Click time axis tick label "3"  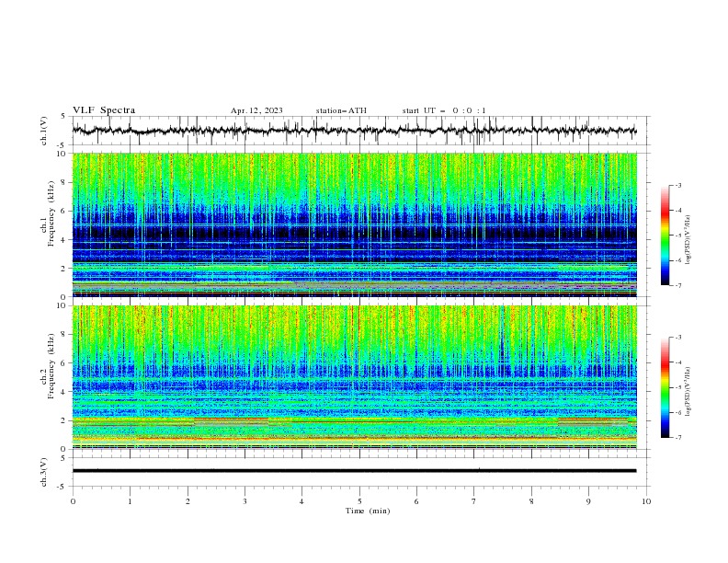(x=245, y=501)
